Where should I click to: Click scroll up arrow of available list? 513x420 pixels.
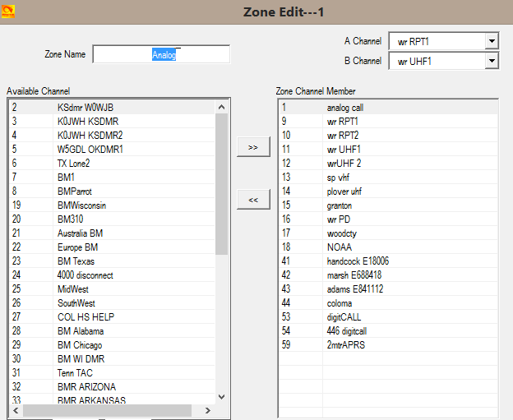click(221, 107)
